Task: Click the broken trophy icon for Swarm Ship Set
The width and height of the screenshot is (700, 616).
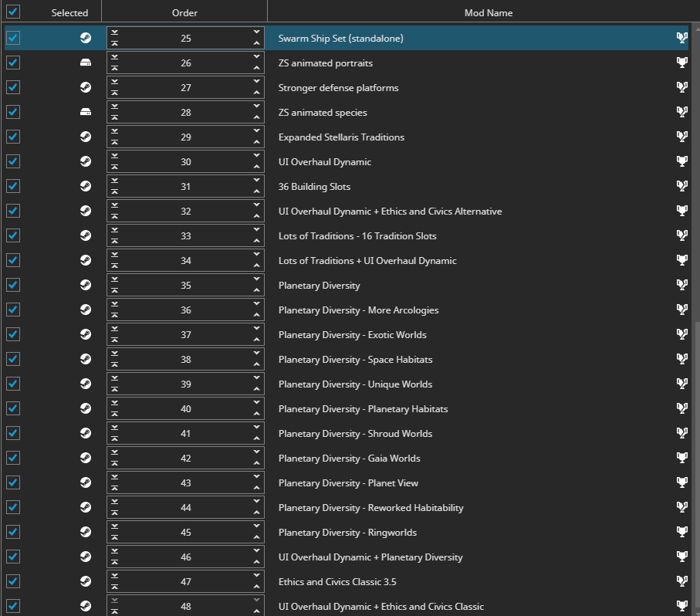Action: click(681, 38)
